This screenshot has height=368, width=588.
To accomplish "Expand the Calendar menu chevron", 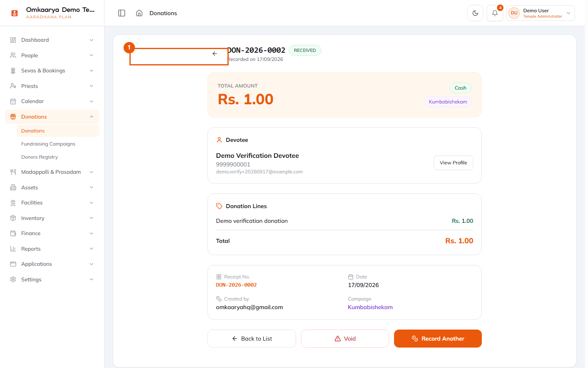I will [x=91, y=101].
